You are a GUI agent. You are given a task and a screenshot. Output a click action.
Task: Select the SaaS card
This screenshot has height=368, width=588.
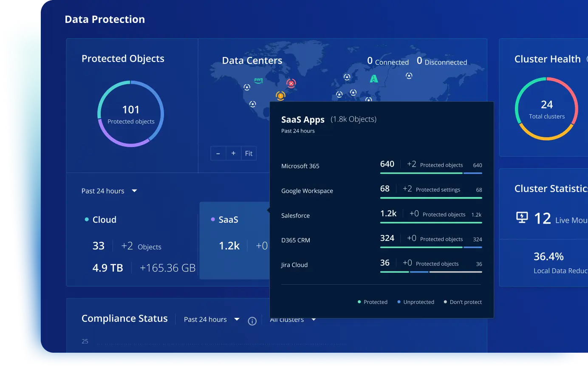click(235, 241)
